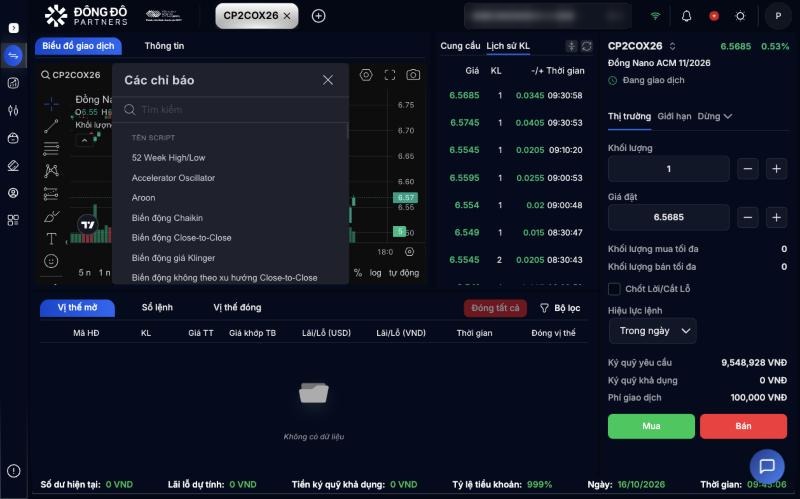The height and width of the screenshot is (499, 800).
Task: Expand the left sidebar with the arrow icon
Action: pyautogui.click(x=14, y=28)
